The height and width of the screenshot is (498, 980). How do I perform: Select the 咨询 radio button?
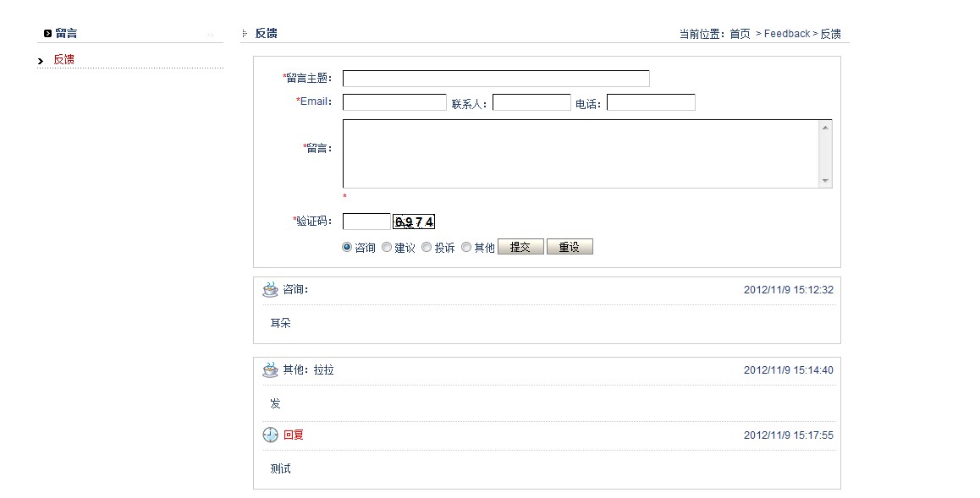347,248
